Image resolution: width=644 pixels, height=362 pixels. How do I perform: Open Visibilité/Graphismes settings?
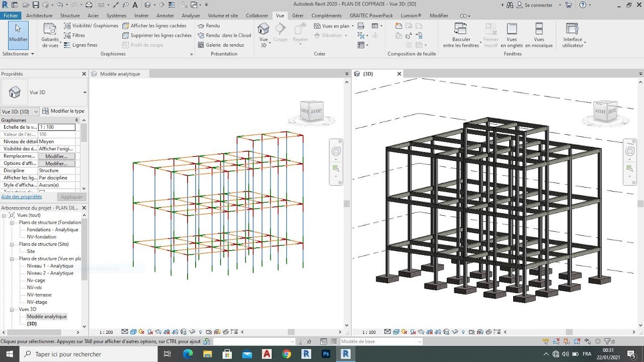(x=91, y=26)
